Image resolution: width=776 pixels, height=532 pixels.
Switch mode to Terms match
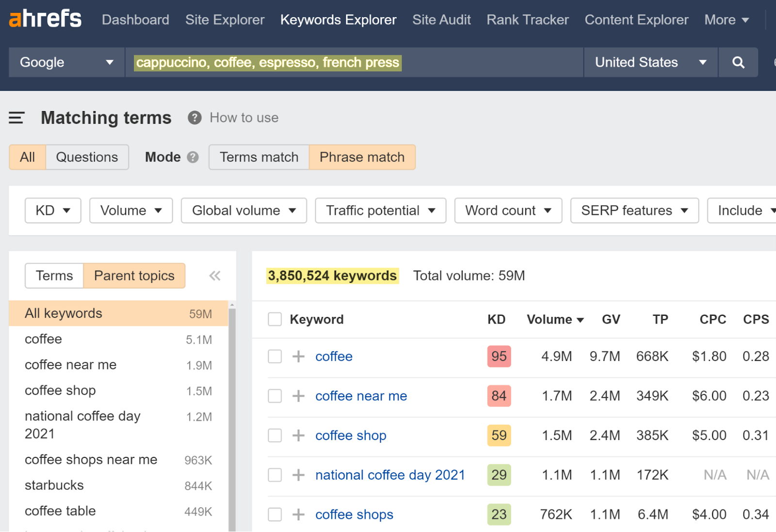coord(259,158)
